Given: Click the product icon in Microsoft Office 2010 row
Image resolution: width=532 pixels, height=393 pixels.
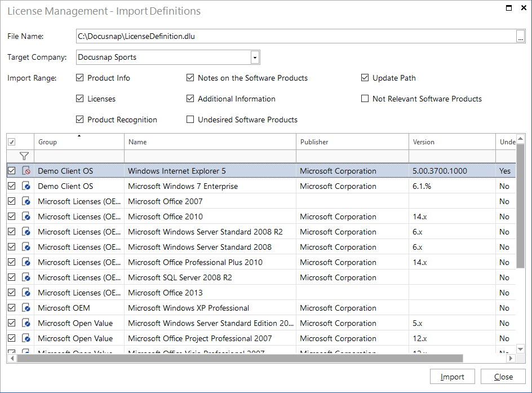Looking at the screenshot, I should [x=26, y=217].
